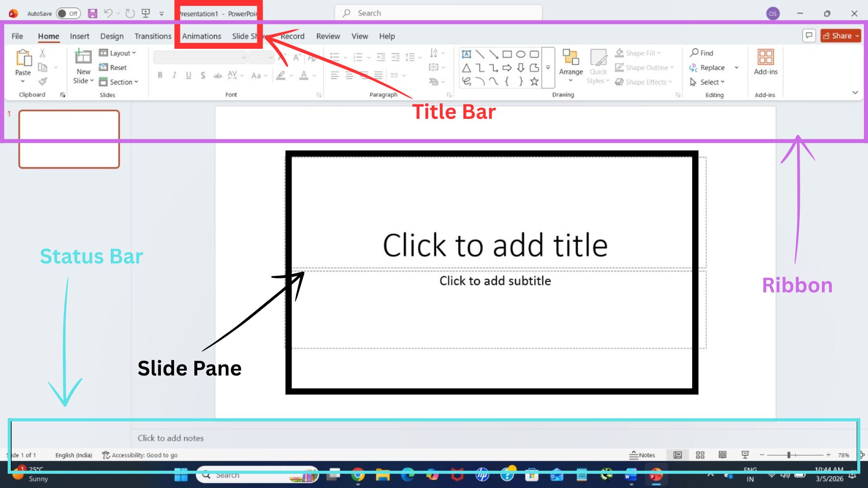Toggle bold formatting in the Font group

(x=160, y=75)
